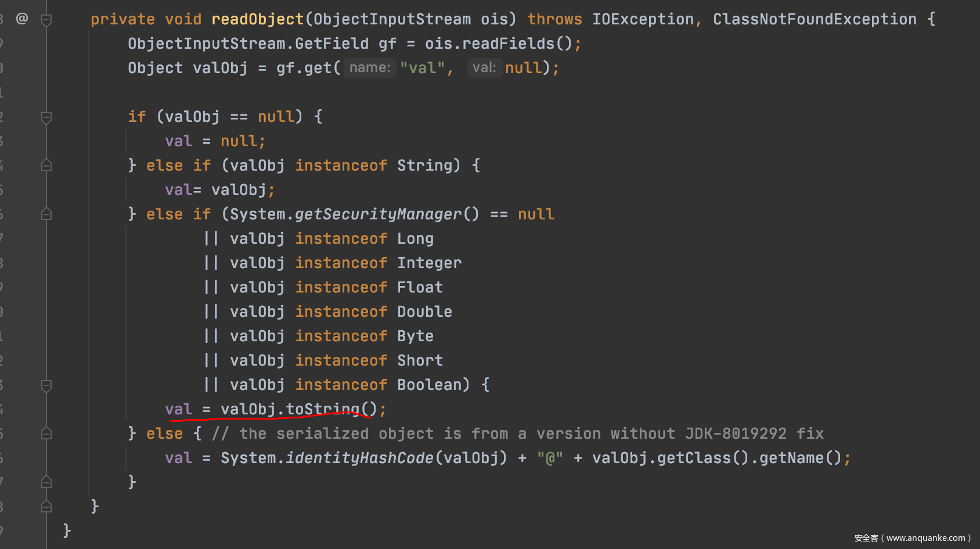980x549 pixels.
Task: Click fold marker at getSecurityManager line
Action: (46, 215)
